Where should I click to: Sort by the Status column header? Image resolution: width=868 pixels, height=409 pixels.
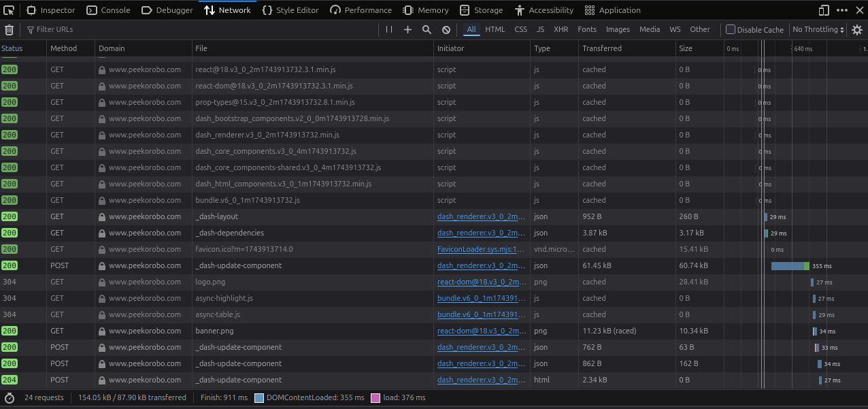tap(23, 48)
